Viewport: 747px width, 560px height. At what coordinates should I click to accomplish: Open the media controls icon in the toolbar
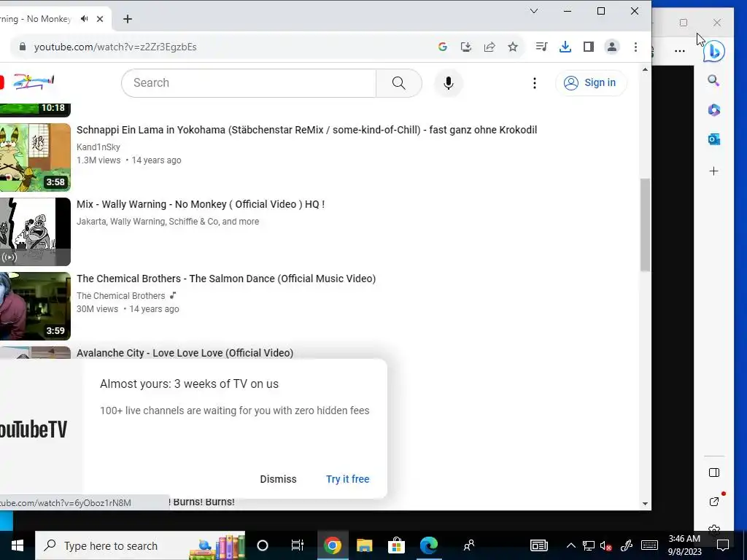[x=542, y=47]
